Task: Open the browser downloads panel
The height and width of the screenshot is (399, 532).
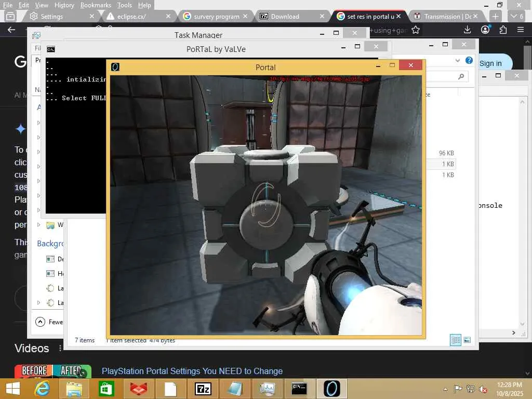Action: [467, 30]
